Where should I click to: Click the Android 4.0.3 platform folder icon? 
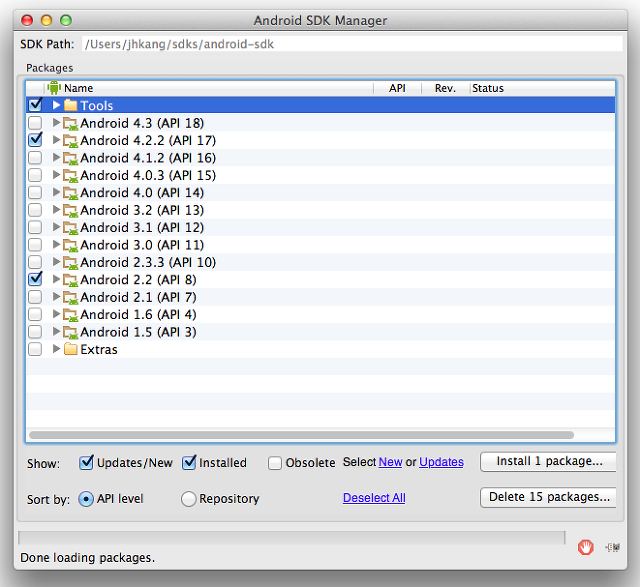click(x=71, y=176)
